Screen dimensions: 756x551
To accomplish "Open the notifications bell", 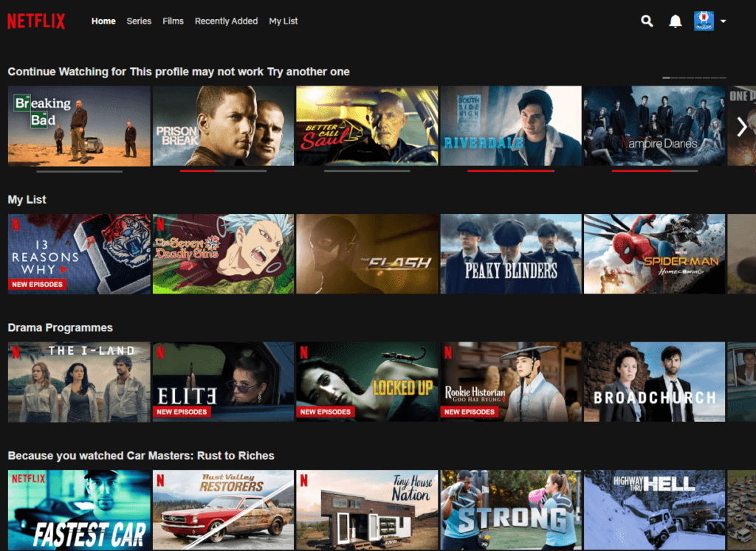I will tap(675, 21).
